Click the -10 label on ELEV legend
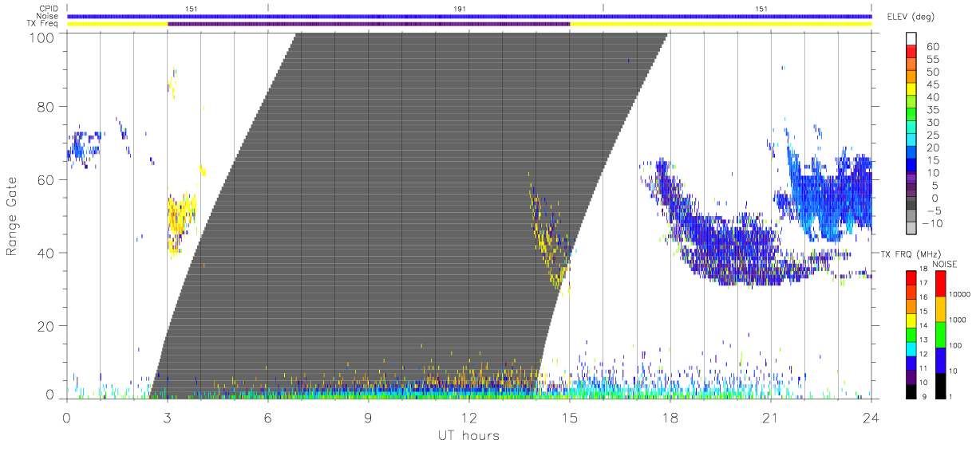 [x=934, y=223]
